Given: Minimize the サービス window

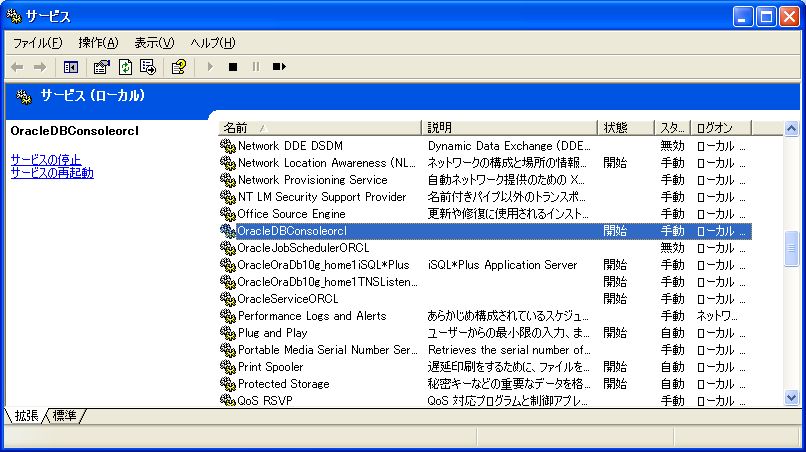Looking at the screenshot, I should (x=742, y=16).
